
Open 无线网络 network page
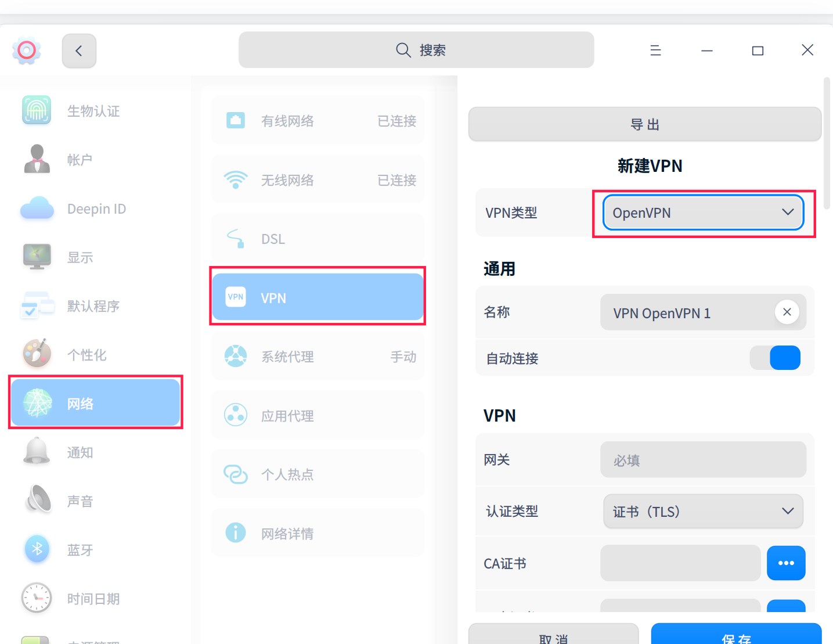click(318, 179)
